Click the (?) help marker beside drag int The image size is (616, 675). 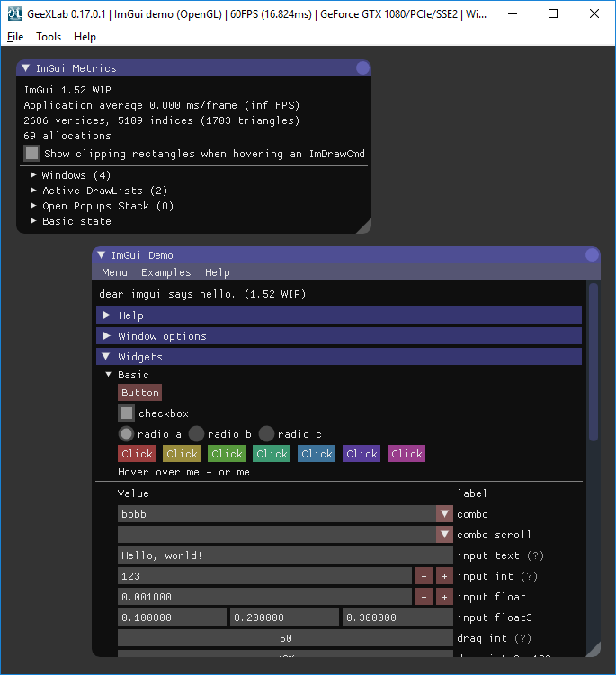click(x=523, y=638)
